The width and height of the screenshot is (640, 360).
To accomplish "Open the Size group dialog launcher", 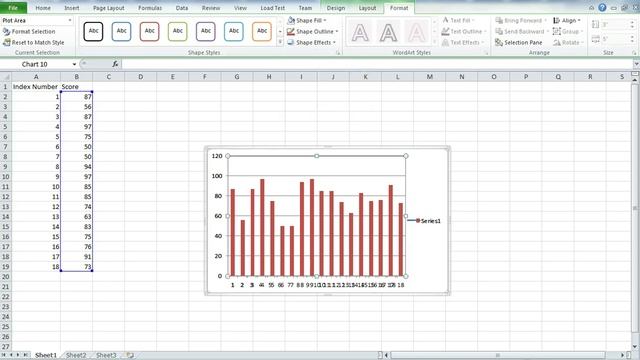I will pos(634,53).
